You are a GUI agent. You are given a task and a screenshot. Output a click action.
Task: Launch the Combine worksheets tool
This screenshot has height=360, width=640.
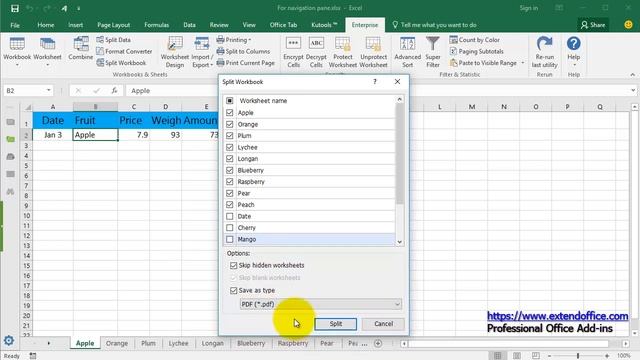click(80, 49)
